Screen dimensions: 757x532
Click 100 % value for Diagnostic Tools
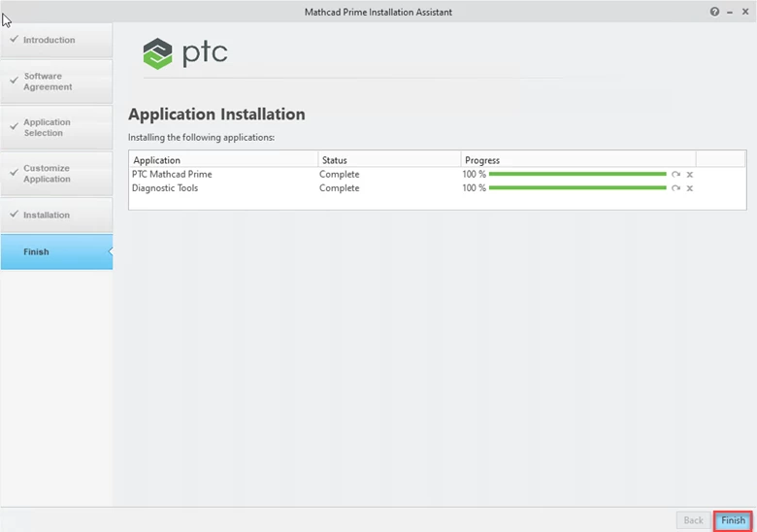coord(474,187)
